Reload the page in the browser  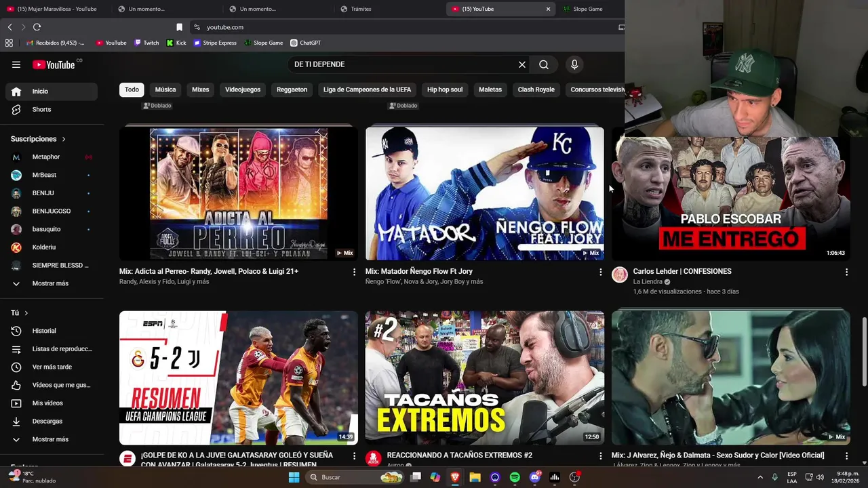coord(37,27)
